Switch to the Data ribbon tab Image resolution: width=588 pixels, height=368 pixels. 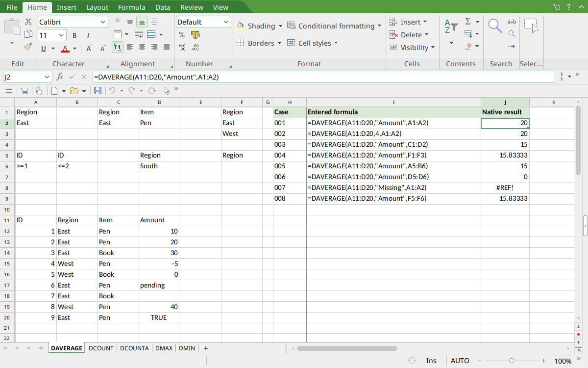point(163,7)
